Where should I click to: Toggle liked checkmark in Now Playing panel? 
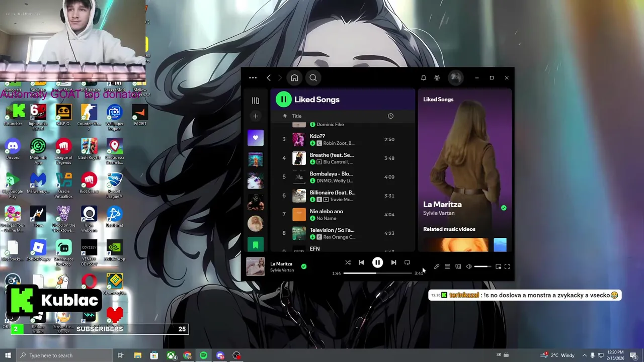pyautogui.click(x=504, y=208)
